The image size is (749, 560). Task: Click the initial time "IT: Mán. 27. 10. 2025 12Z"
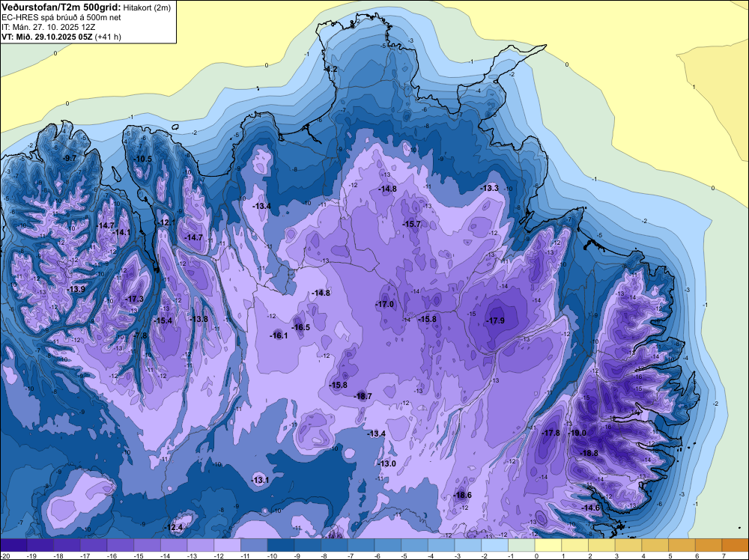(x=48, y=27)
